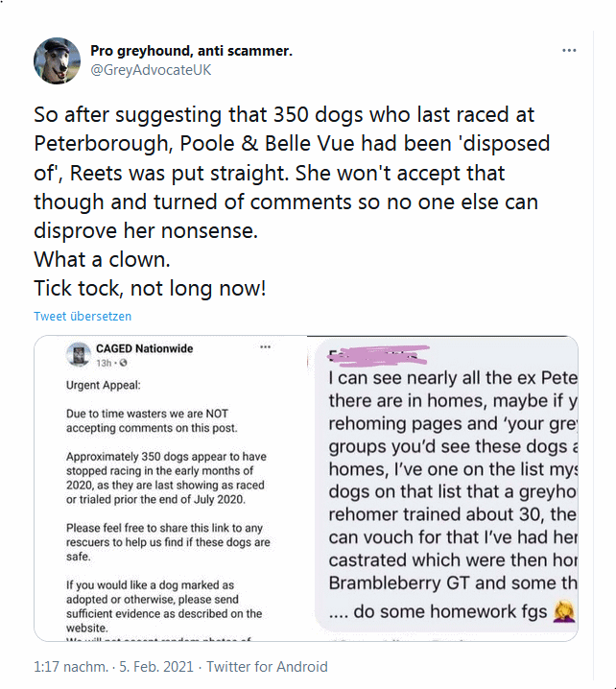Open the greyhound profile avatar
616x689 pixels.
point(57,59)
